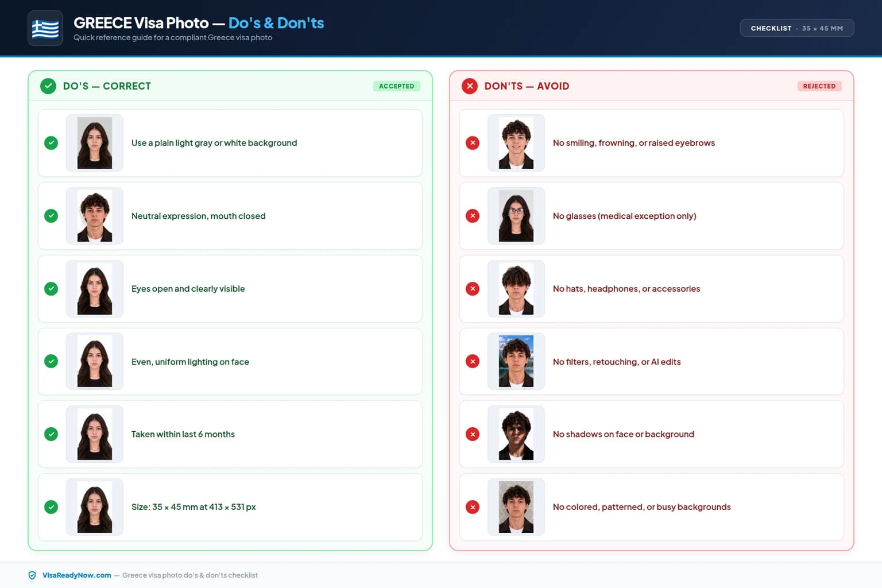
Task: Click text 'Taken within last 6 months'
Action: click(183, 434)
